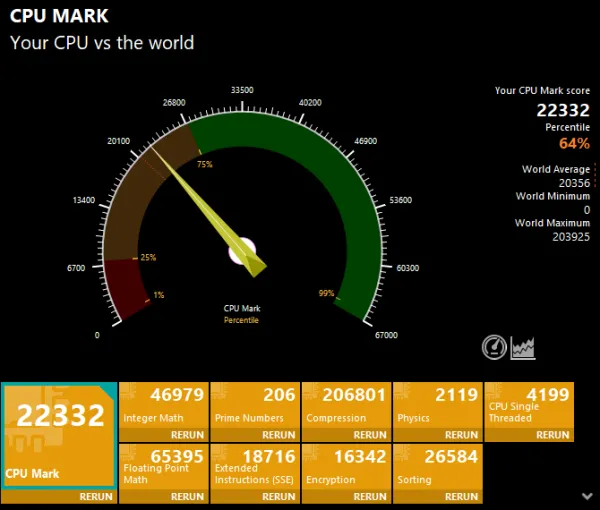Click RERUN under Prime Numbers
Viewport: 600px width, 510px height.
click(279, 435)
